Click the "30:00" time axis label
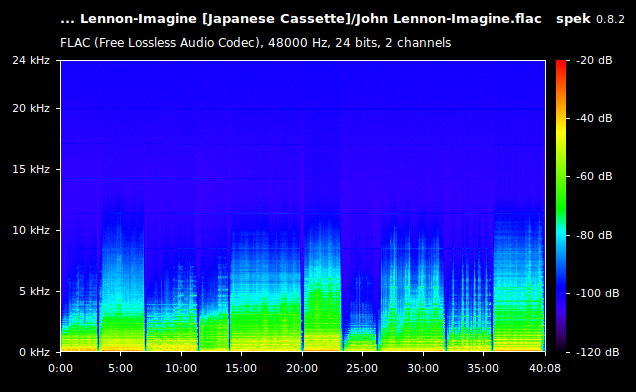The height and width of the screenshot is (392, 636). click(423, 368)
